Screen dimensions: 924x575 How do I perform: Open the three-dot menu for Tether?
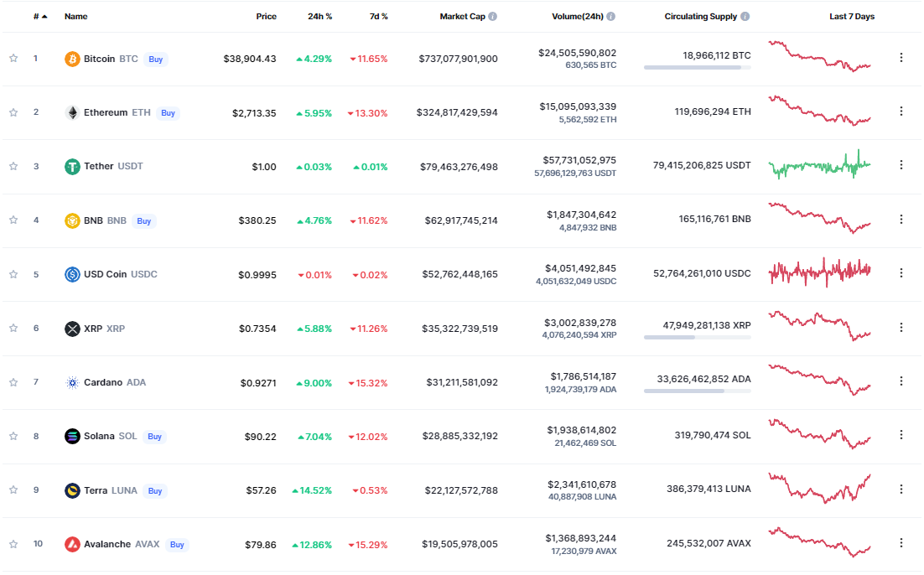pyautogui.click(x=901, y=165)
